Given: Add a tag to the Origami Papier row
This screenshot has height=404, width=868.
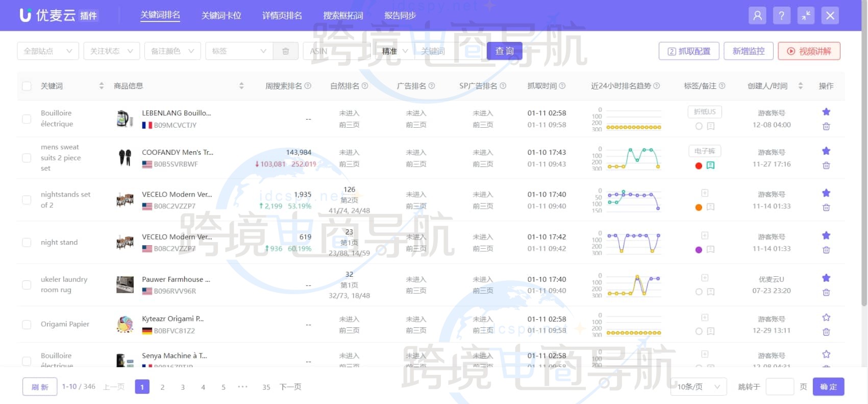Looking at the screenshot, I should 705,318.
